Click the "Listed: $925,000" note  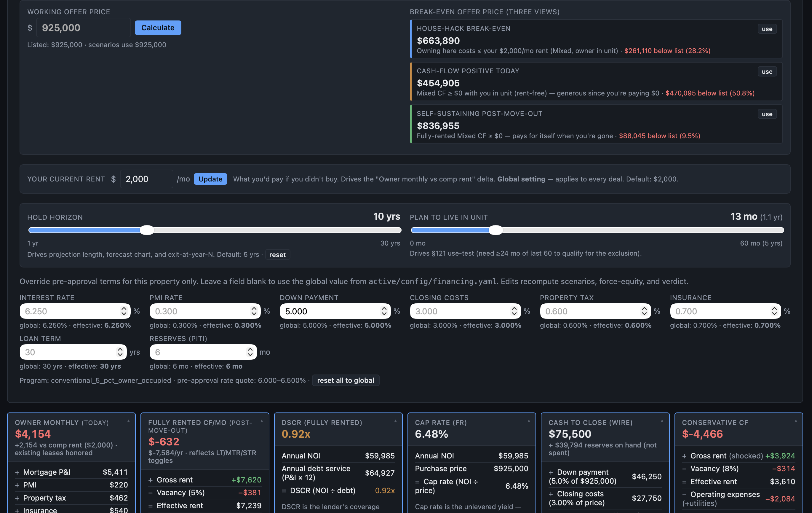[55, 44]
